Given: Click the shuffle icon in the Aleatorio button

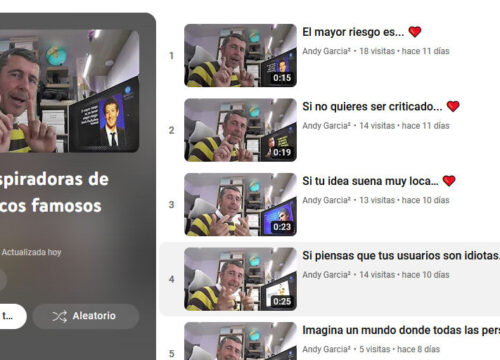Looking at the screenshot, I should (59, 316).
